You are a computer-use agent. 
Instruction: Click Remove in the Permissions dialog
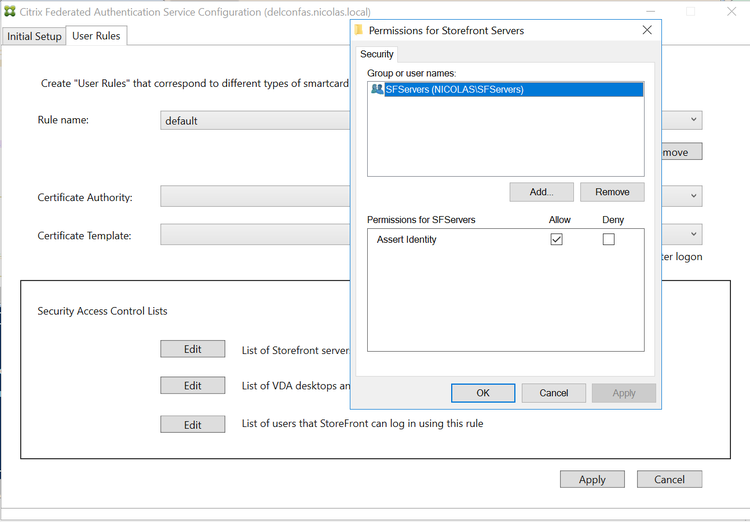tap(612, 192)
